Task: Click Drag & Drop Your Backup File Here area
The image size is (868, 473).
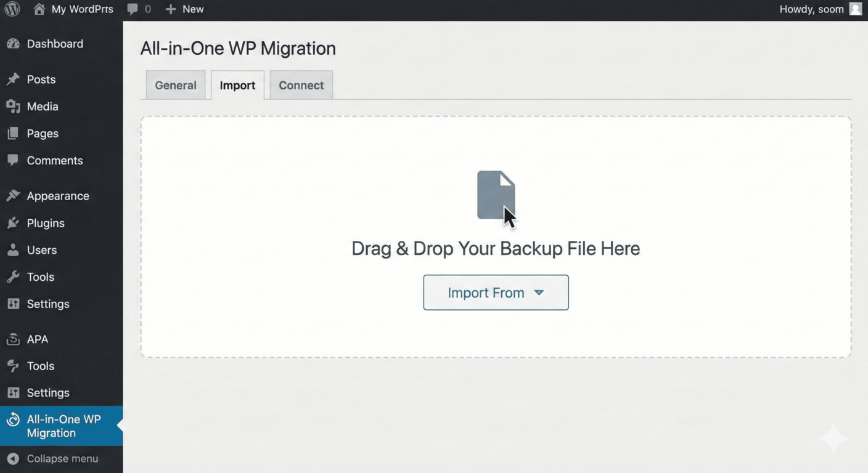Action: [495, 249]
